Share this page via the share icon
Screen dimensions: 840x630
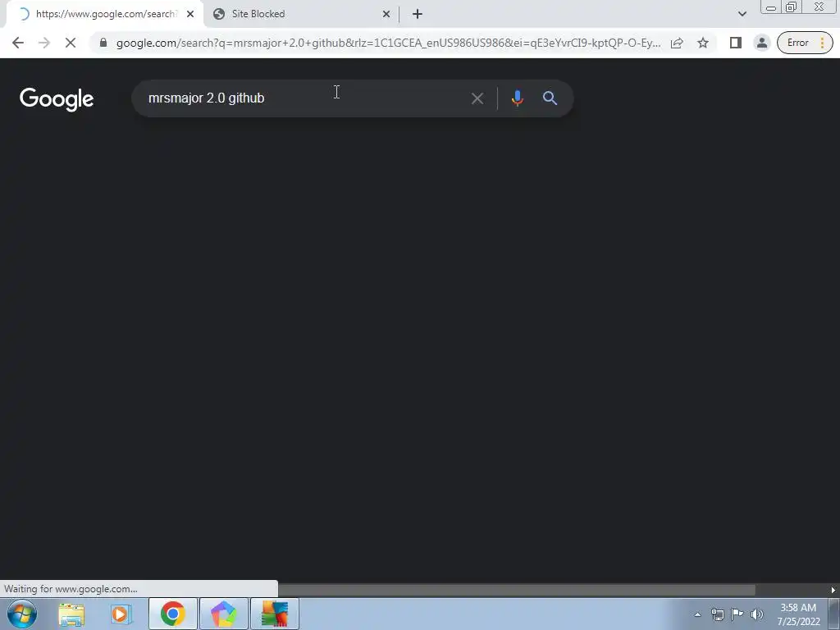coord(677,43)
